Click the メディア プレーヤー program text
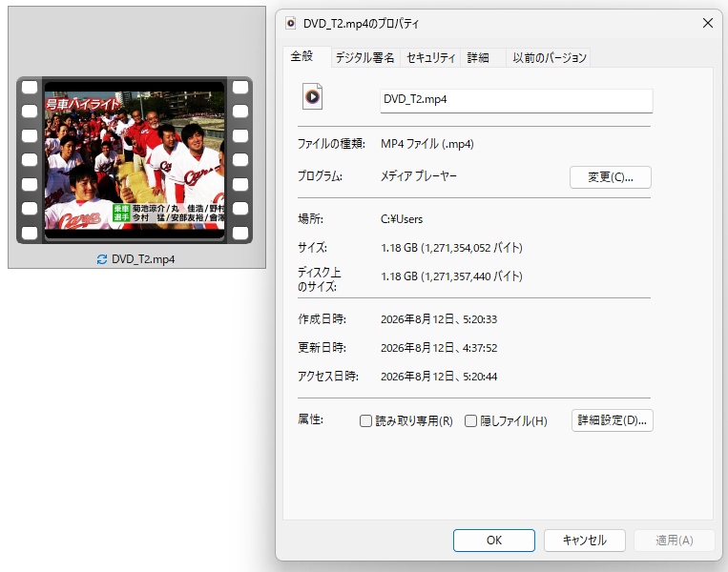Screen dimensions: 728x572 pyautogui.click(x=419, y=175)
